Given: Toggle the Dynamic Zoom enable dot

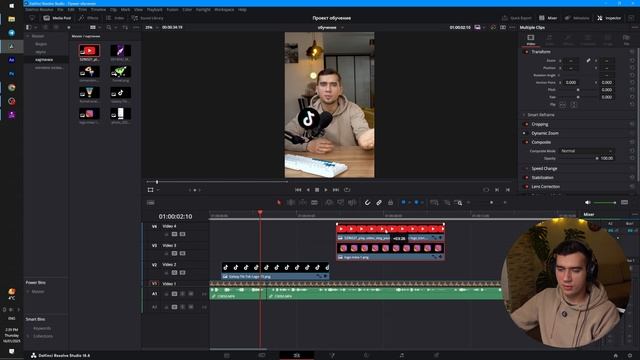Looking at the screenshot, I should [x=526, y=133].
